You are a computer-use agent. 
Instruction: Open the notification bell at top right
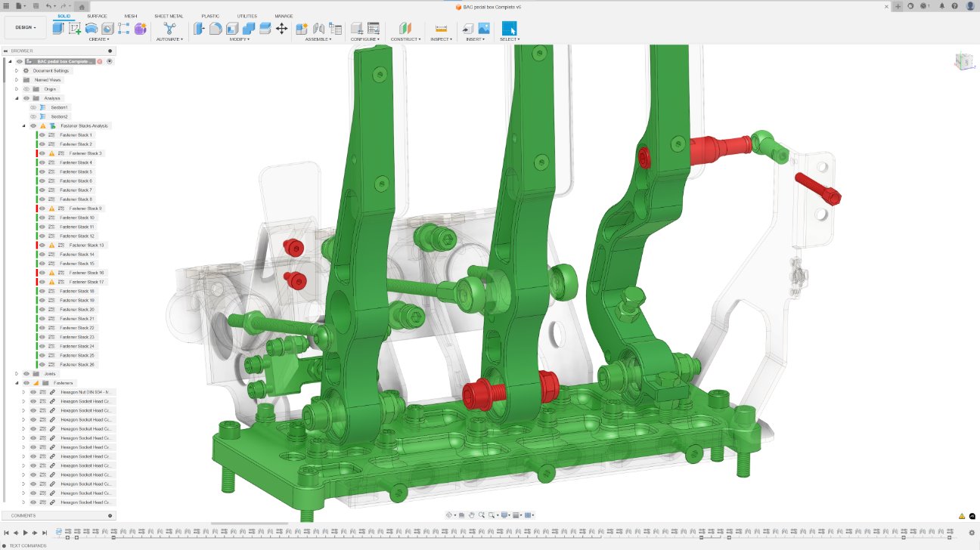941,5
